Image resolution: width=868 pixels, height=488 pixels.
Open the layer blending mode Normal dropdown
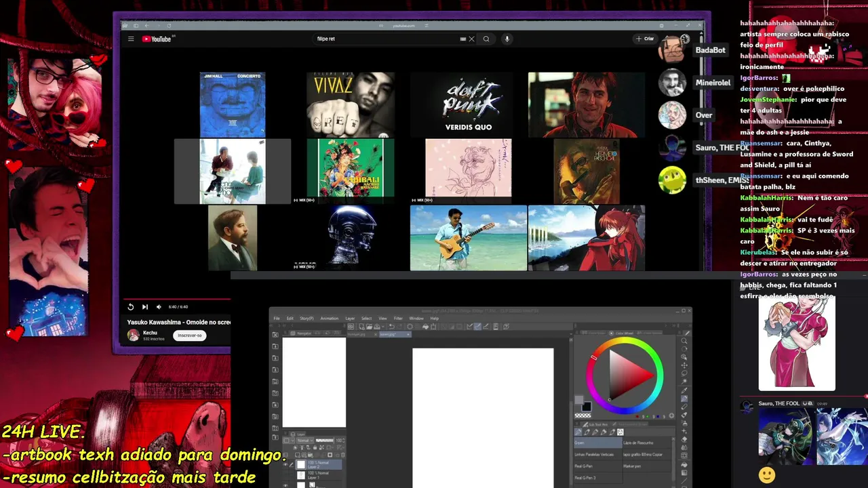click(x=304, y=441)
